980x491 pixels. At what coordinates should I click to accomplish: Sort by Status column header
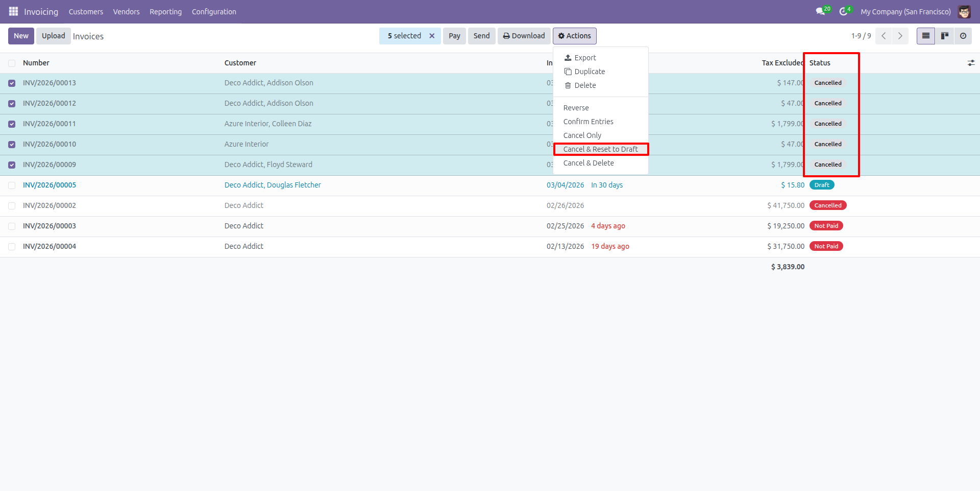click(x=820, y=63)
